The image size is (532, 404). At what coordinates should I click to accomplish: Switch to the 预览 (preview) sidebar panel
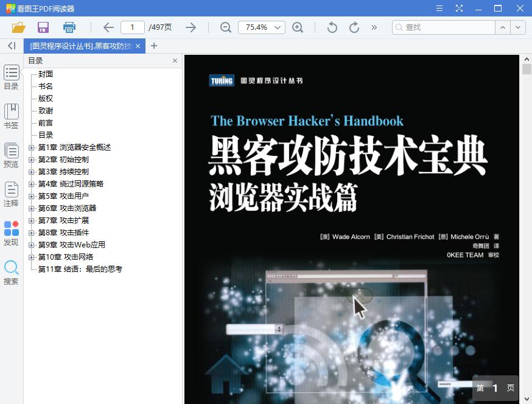click(x=11, y=154)
